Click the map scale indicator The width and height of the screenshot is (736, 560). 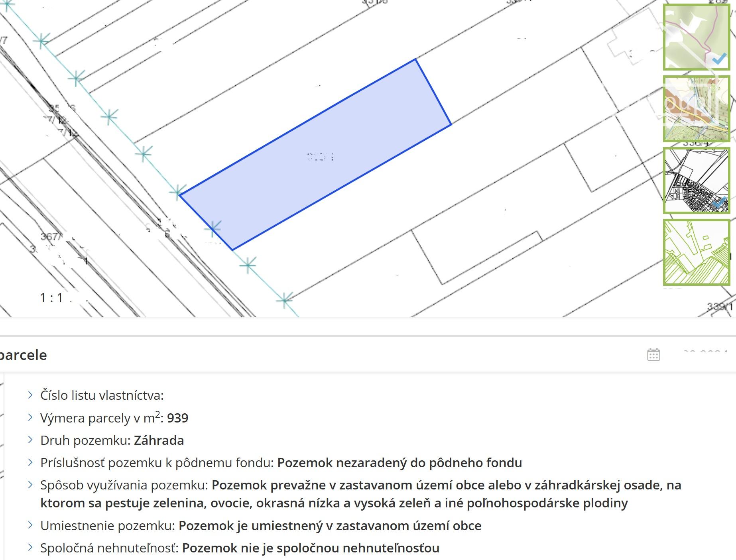coord(52,298)
